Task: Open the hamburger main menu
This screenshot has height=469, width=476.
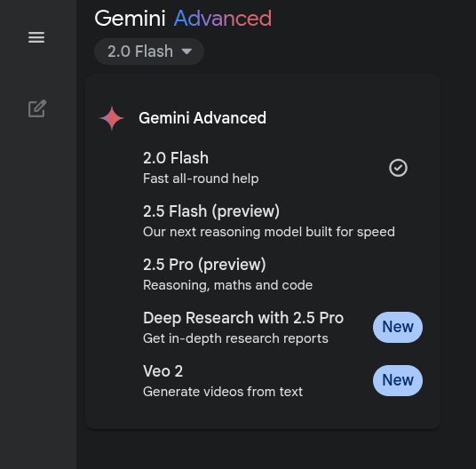Action: pos(36,37)
